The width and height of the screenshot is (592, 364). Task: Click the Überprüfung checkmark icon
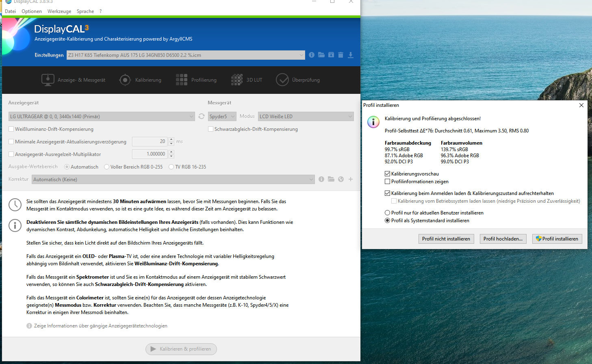tap(282, 80)
